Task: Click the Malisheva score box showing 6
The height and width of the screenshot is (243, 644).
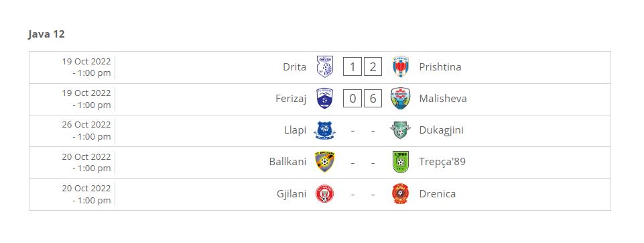Action: (x=373, y=99)
